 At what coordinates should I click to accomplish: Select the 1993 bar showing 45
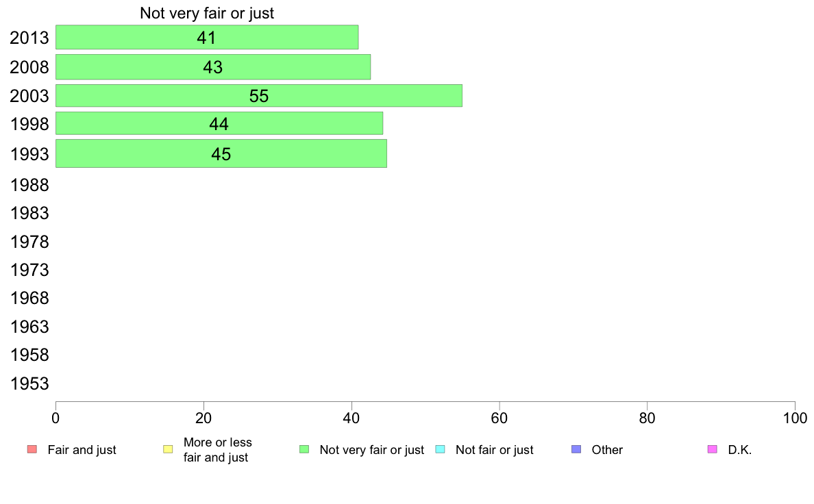pyautogui.click(x=221, y=153)
